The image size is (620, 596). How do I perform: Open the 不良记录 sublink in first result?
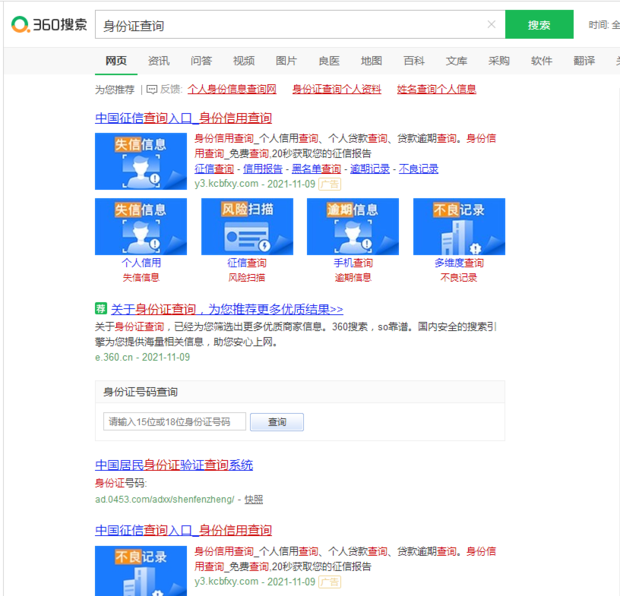click(418, 169)
